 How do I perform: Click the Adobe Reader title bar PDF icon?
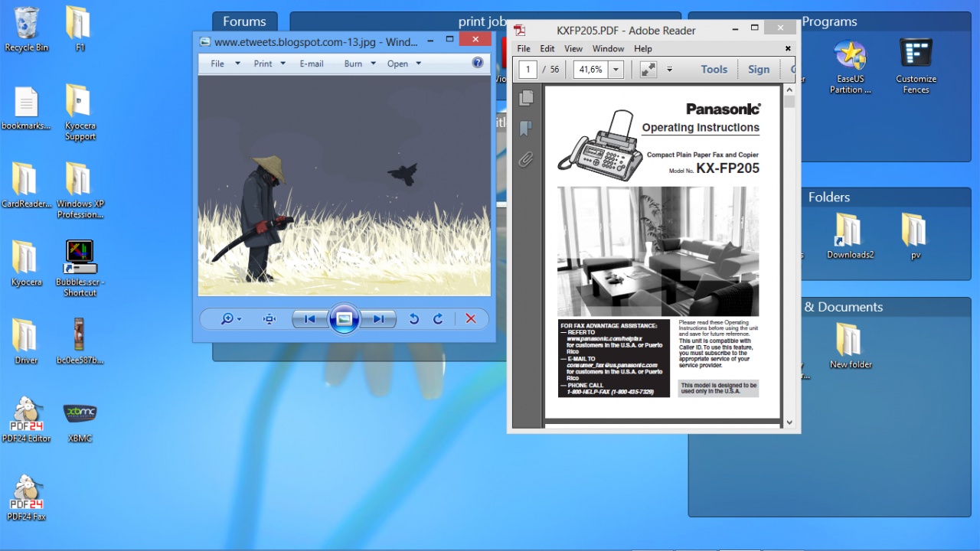click(x=520, y=31)
